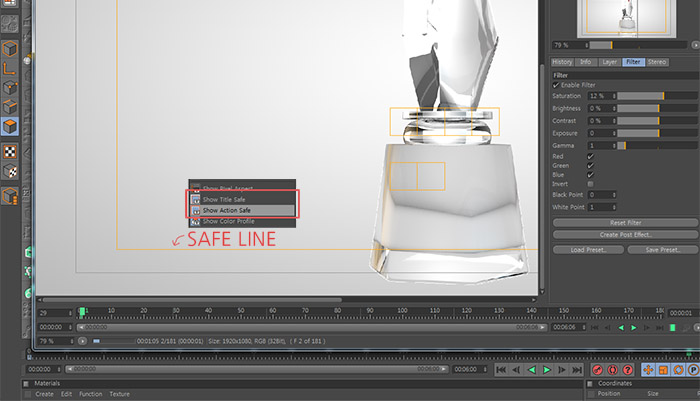Go to end in main playback bar
700x401 pixels.
tap(577, 369)
